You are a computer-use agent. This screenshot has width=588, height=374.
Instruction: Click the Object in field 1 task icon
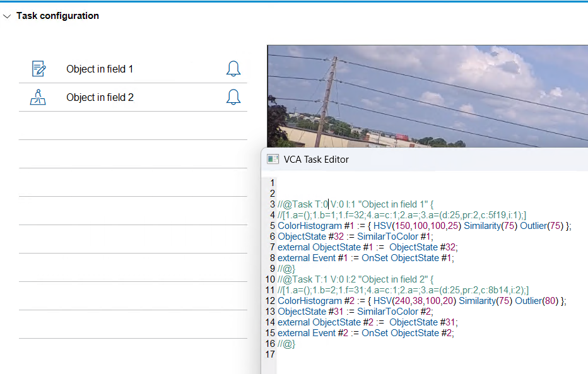39,69
